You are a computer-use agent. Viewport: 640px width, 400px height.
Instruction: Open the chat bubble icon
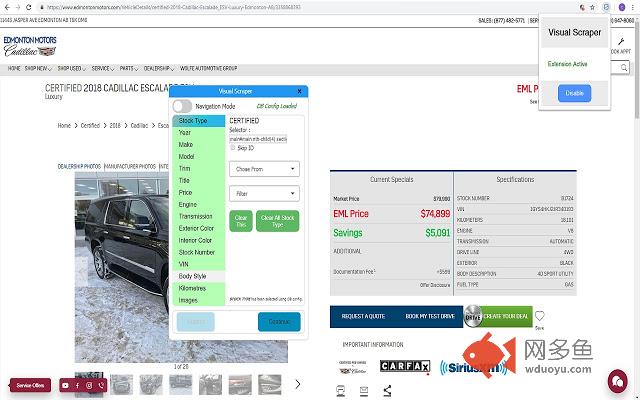point(617,381)
